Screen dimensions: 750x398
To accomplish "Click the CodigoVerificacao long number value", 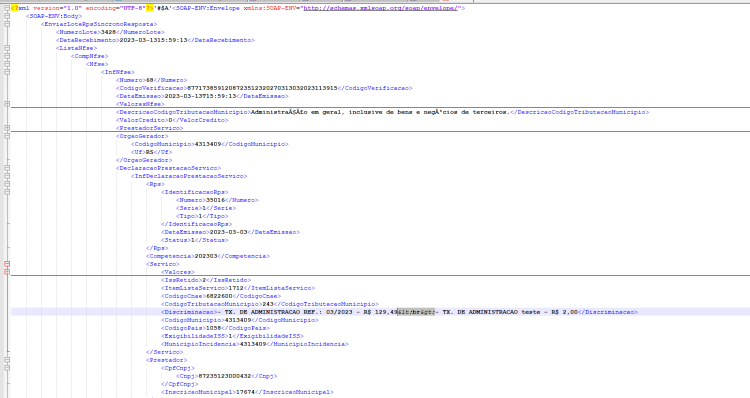I will (262, 88).
